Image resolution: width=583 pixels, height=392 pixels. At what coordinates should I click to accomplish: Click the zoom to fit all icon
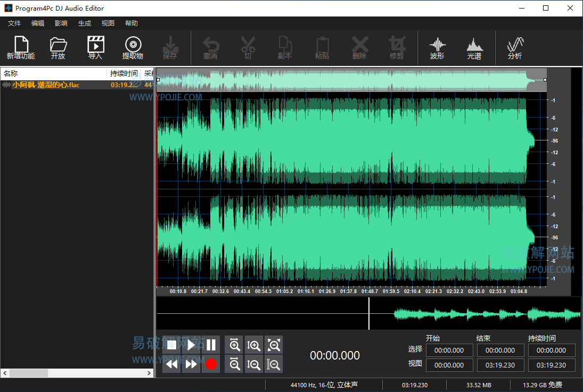(x=274, y=345)
